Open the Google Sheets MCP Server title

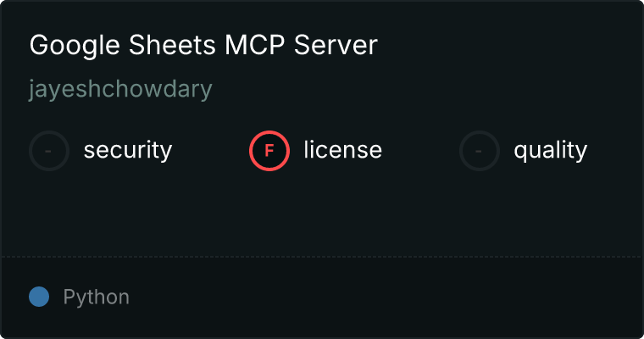(203, 45)
